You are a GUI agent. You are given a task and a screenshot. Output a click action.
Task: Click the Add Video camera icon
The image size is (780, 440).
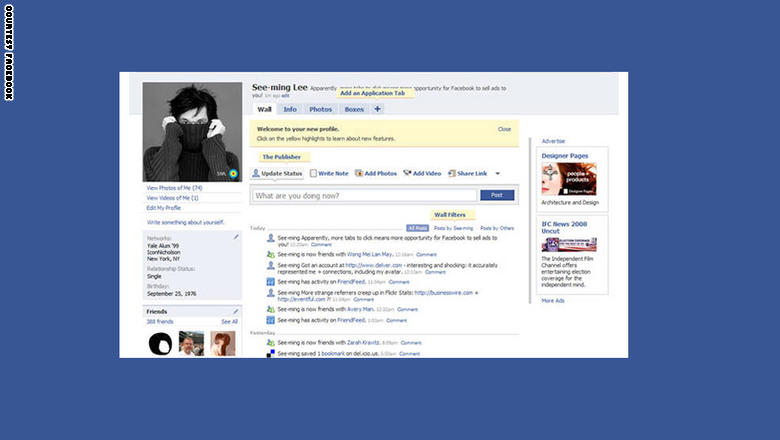(407, 173)
